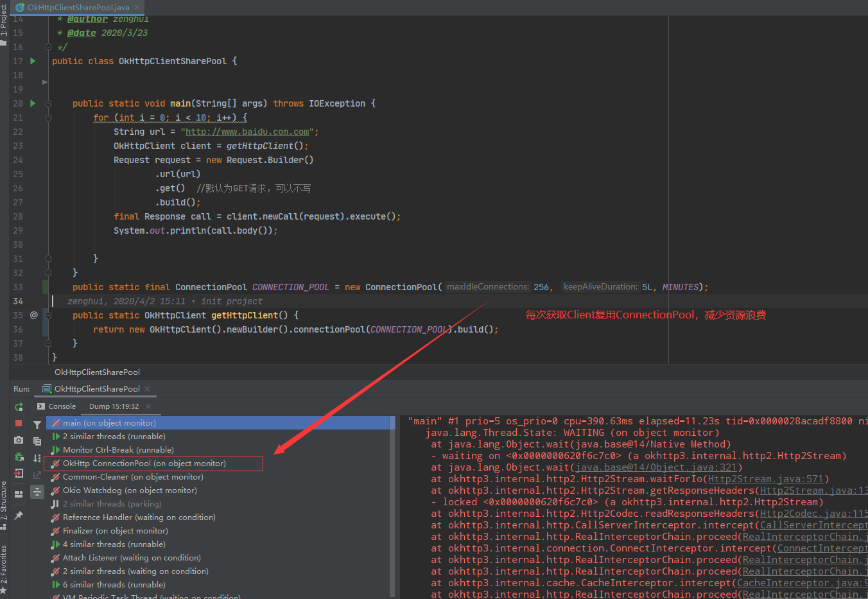Click the filter funnel icon in dump

tap(37, 424)
